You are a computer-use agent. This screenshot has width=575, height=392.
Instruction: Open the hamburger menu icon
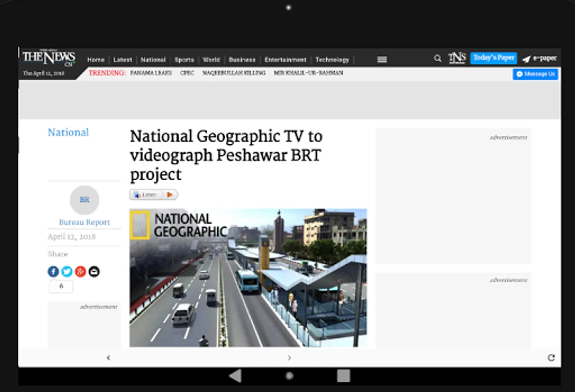(382, 60)
